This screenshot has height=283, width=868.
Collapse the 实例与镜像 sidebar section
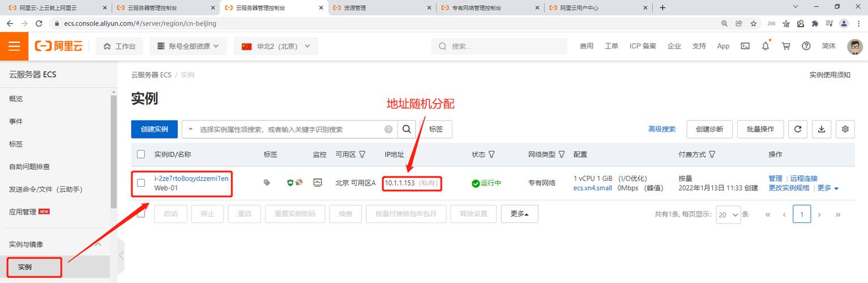tap(98, 245)
